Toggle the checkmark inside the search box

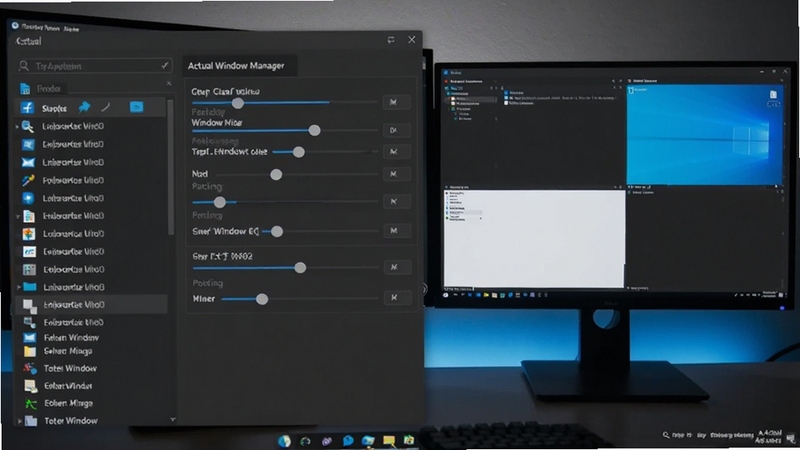(x=164, y=65)
